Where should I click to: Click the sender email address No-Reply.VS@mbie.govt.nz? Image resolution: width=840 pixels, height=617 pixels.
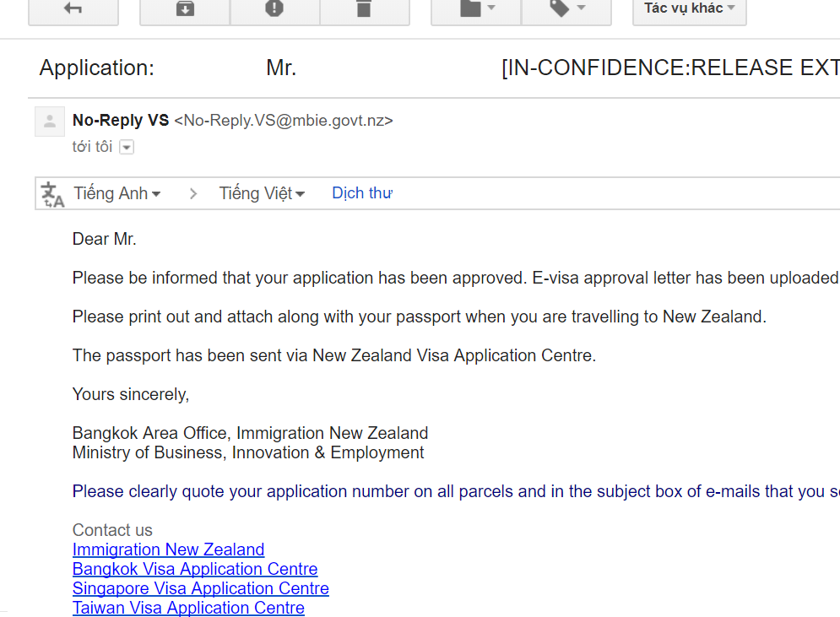[x=284, y=121]
